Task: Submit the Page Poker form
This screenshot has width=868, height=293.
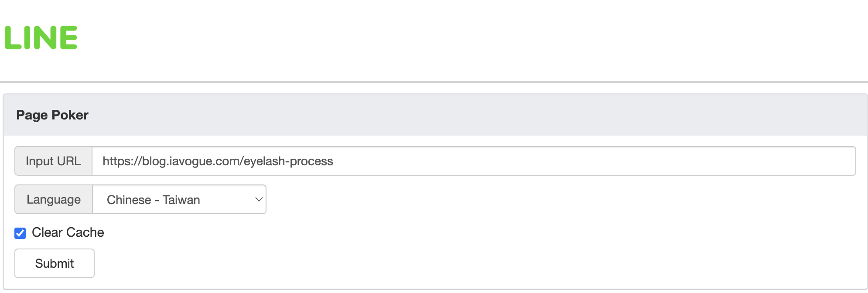Action: pos(55,263)
